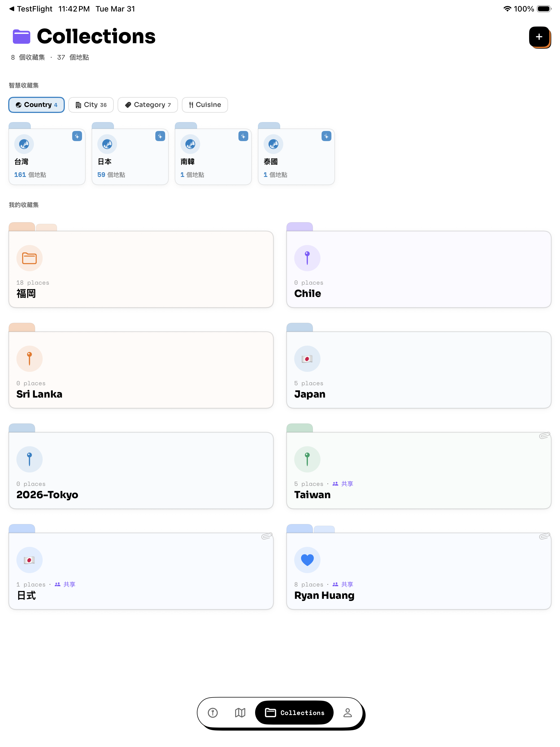This screenshot has width=560, height=747.
Task: Tap the plus button to add collection
Action: click(539, 37)
